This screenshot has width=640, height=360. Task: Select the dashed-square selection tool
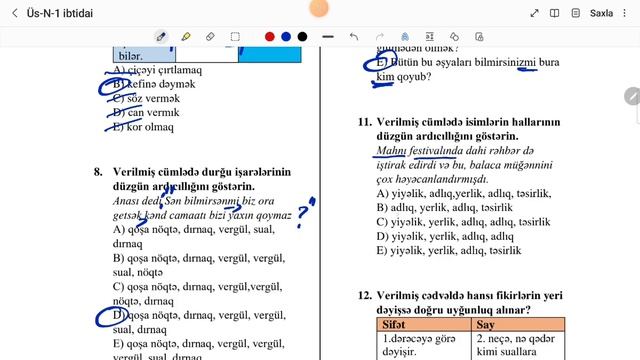(235, 37)
